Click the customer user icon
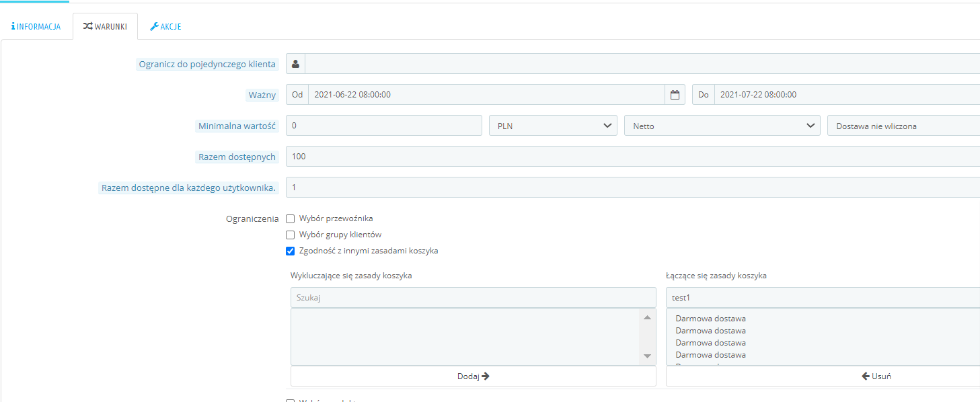The image size is (980, 402). pyautogui.click(x=295, y=64)
